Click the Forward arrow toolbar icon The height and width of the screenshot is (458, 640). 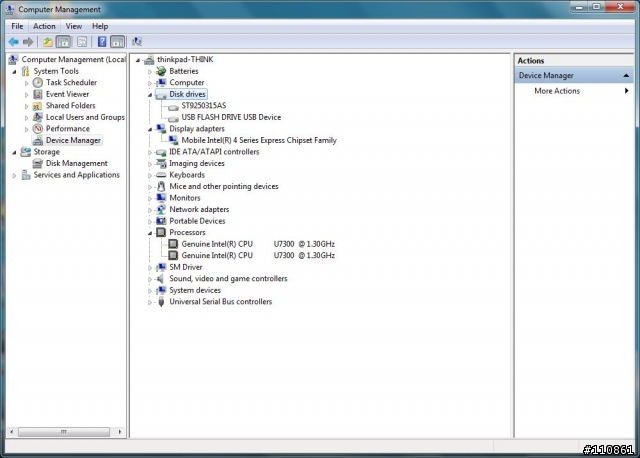click(28, 42)
